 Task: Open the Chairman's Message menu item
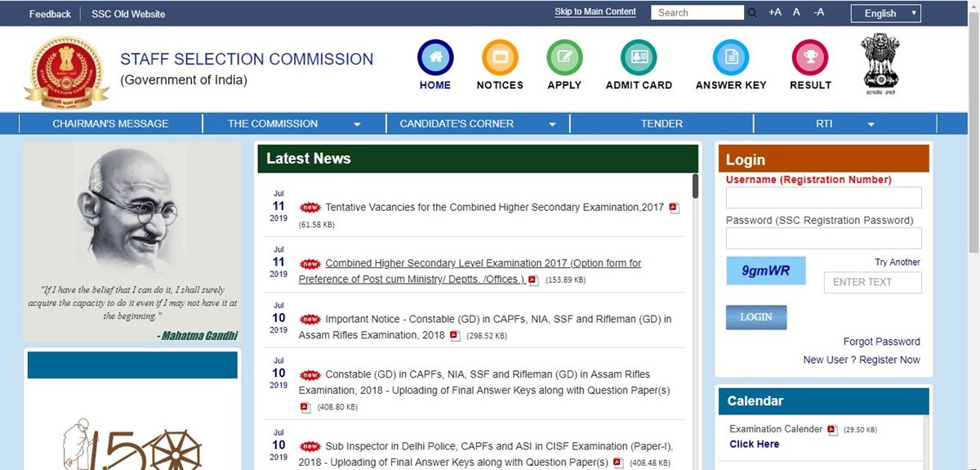pyautogui.click(x=110, y=124)
